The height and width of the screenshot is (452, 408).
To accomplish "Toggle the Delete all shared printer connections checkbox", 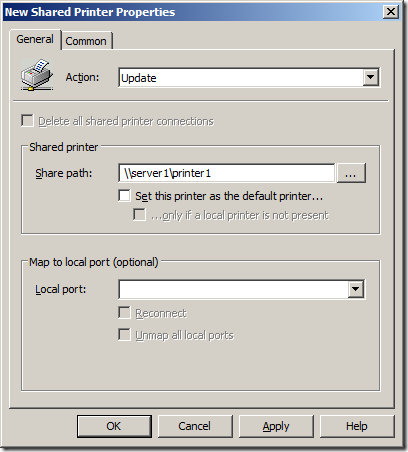I will [27, 121].
